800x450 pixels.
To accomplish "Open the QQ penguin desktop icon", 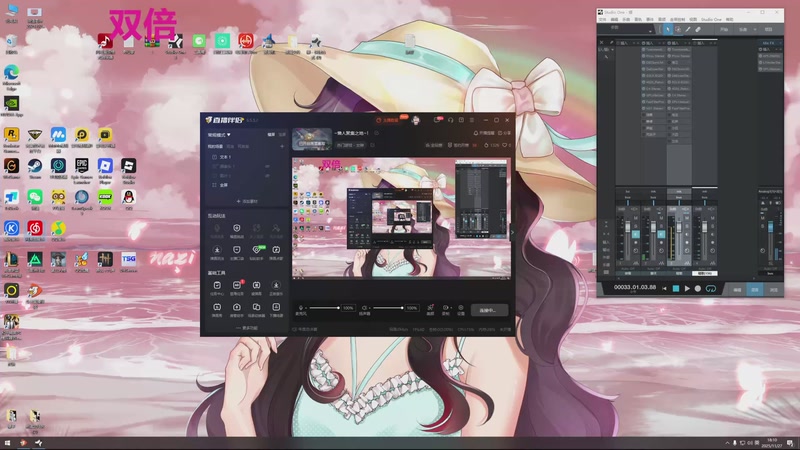I will point(128,199).
